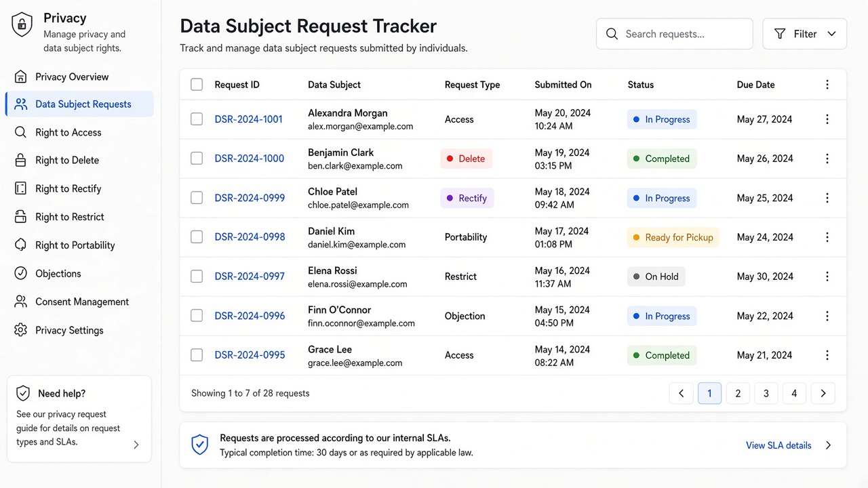Click the arrow beside View SLA details

(828, 445)
